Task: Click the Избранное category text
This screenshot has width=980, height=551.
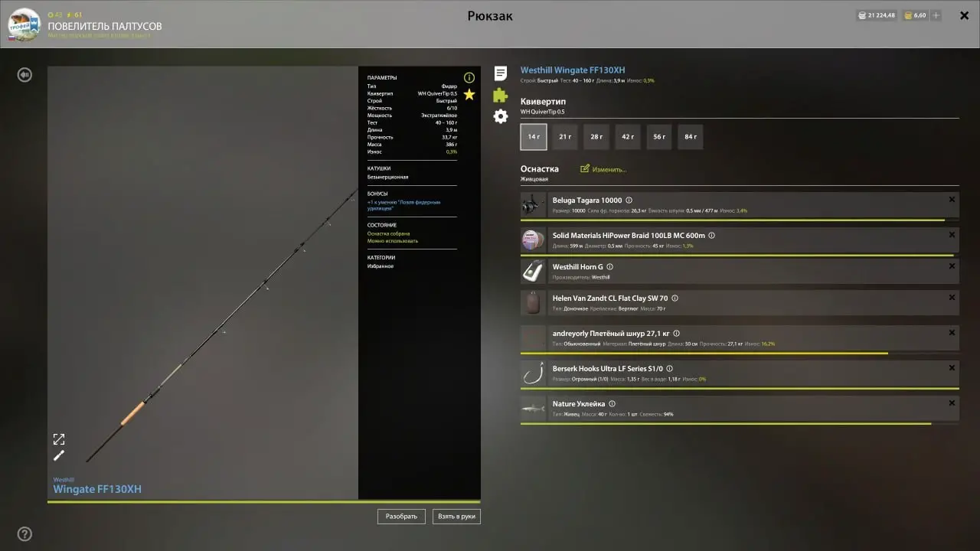Action: point(381,266)
